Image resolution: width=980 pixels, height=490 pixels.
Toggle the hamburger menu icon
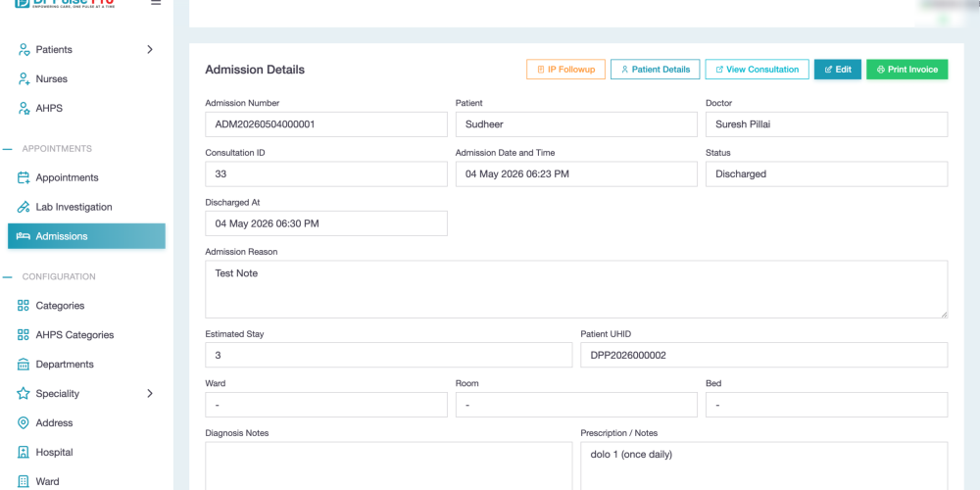click(x=156, y=3)
